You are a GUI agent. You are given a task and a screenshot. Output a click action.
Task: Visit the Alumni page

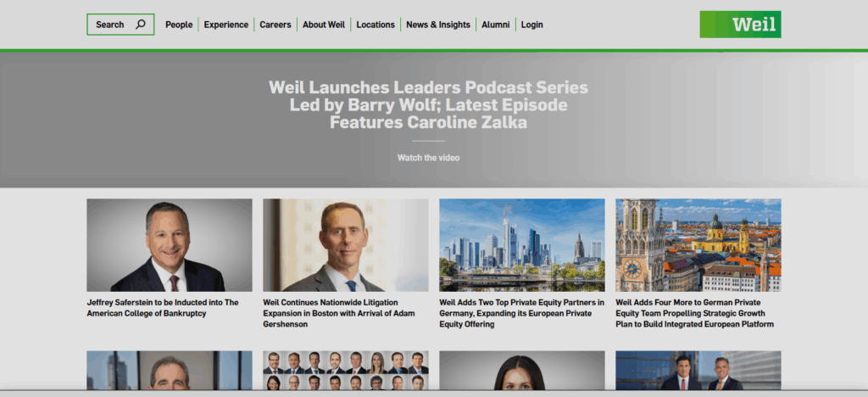[495, 25]
